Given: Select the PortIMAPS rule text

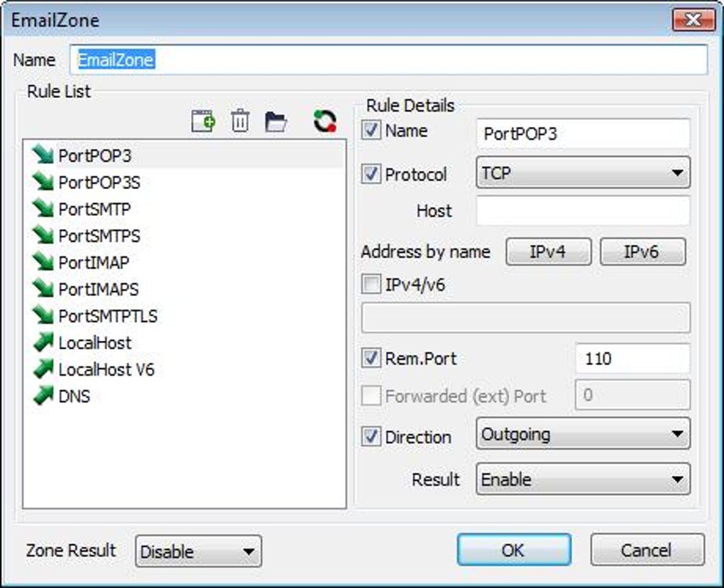Looking at the screenshot, I should pos(99,290).
